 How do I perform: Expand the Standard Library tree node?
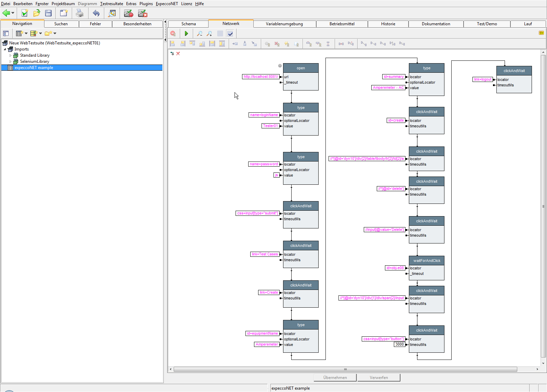(x=10, y=55)
